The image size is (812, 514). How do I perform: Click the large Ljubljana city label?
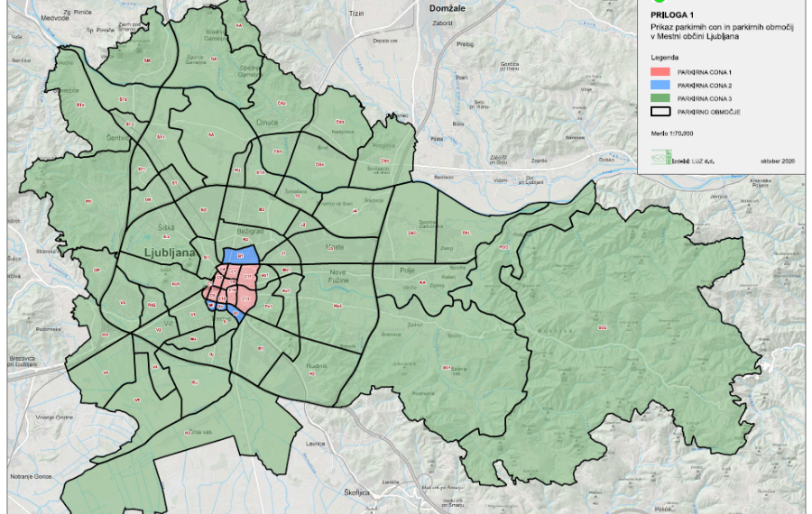167,253
